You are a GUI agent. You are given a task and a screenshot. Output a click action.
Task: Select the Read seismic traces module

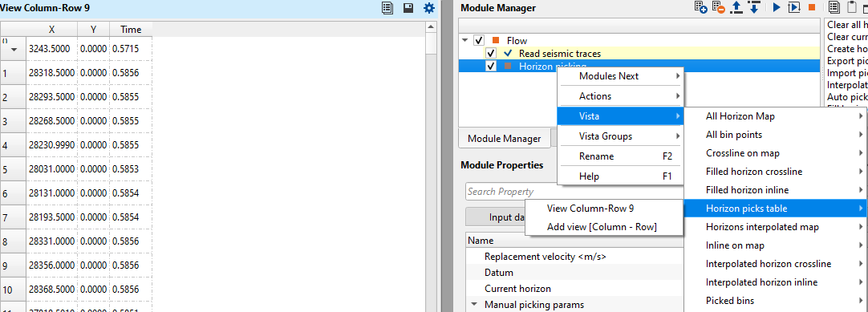560,53
